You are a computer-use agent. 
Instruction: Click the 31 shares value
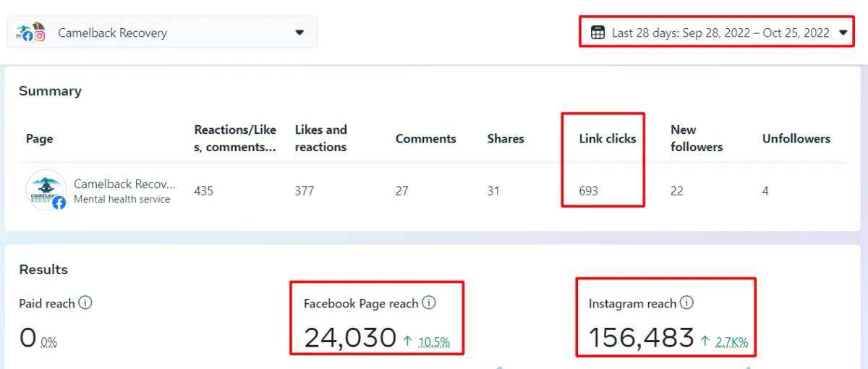pyautogui.click(x=493, y=191)
